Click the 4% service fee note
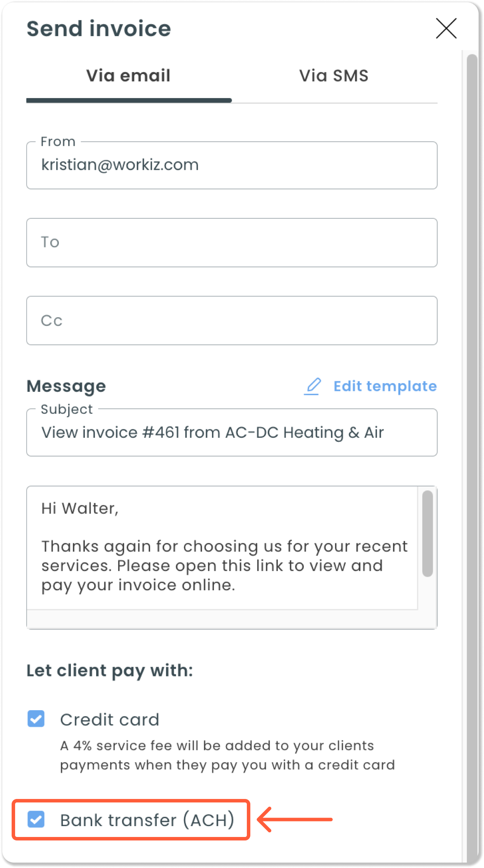 pos(227,755)
